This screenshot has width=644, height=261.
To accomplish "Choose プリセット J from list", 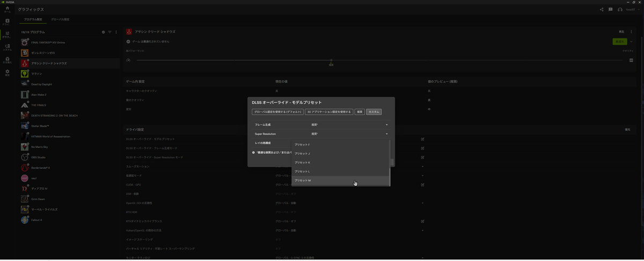I will 341,154.
